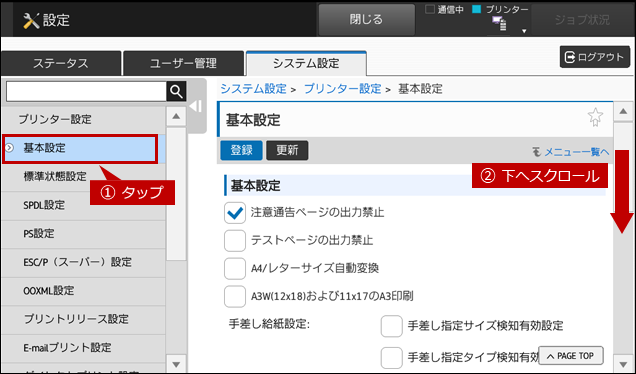The image size is (636, 374).
Task: Select システム設定 tab
Action: [306, 63]
